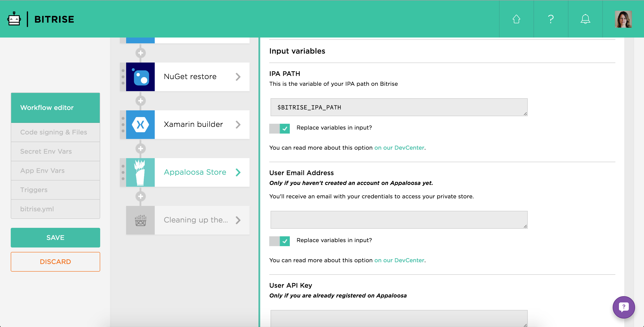Click the IPA PATH field resize grip
This screenshot has width=644, height=327.
(525, 114)
